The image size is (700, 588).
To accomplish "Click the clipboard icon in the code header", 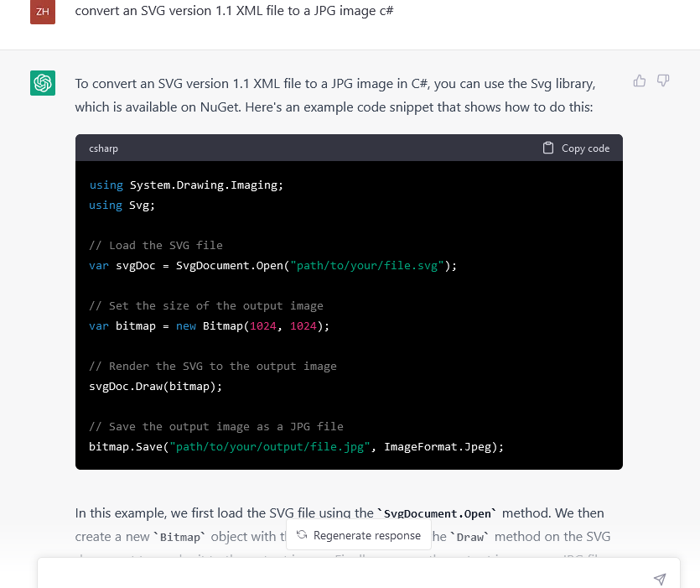I will [548, 148].
